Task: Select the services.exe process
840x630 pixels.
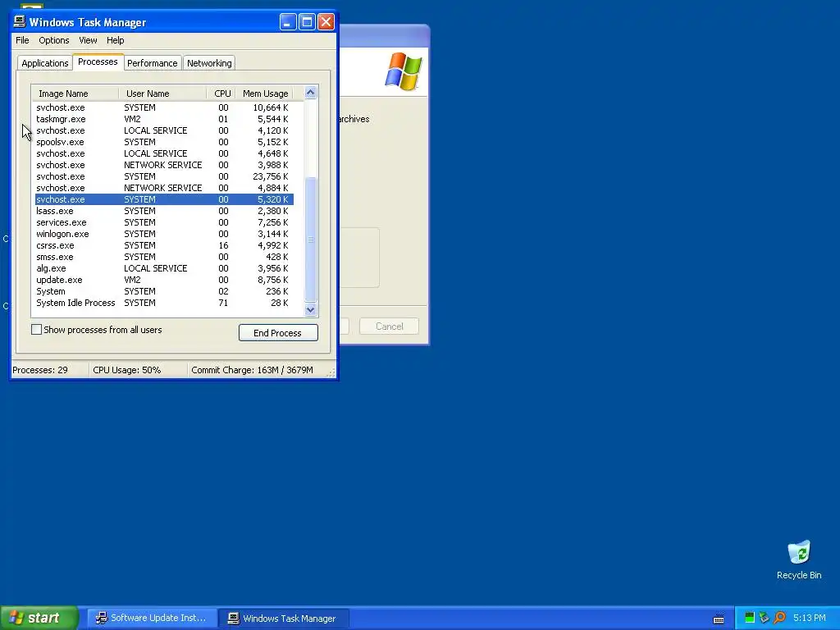Action: tap(164, 222)
